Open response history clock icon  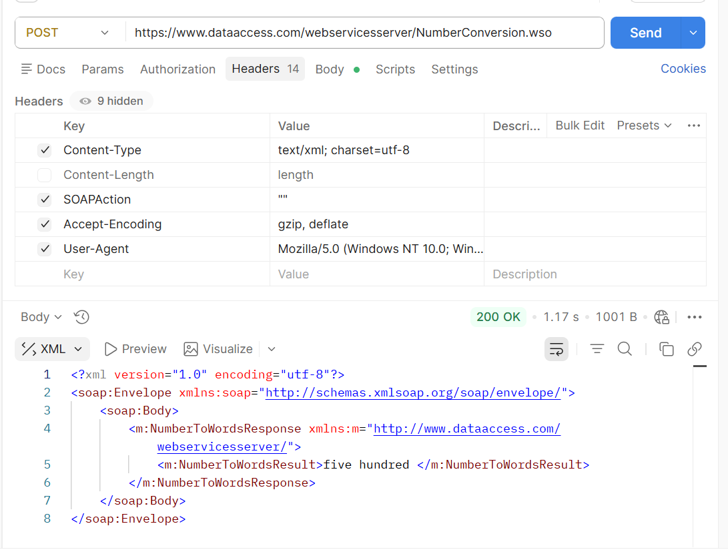81,317
